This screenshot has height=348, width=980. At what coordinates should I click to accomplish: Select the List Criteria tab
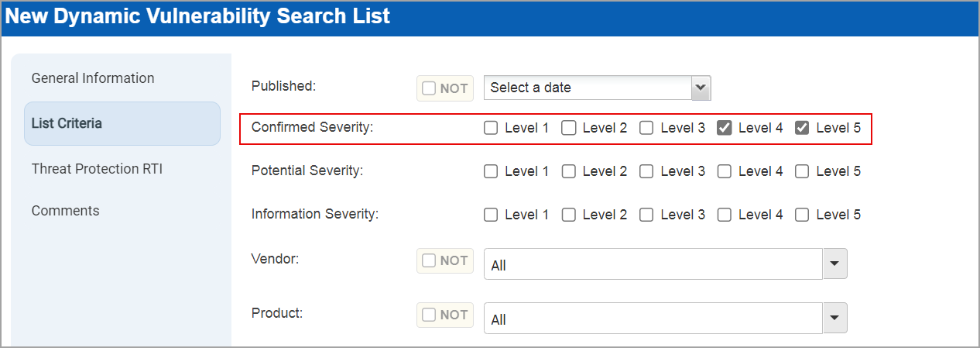(67, 123)
